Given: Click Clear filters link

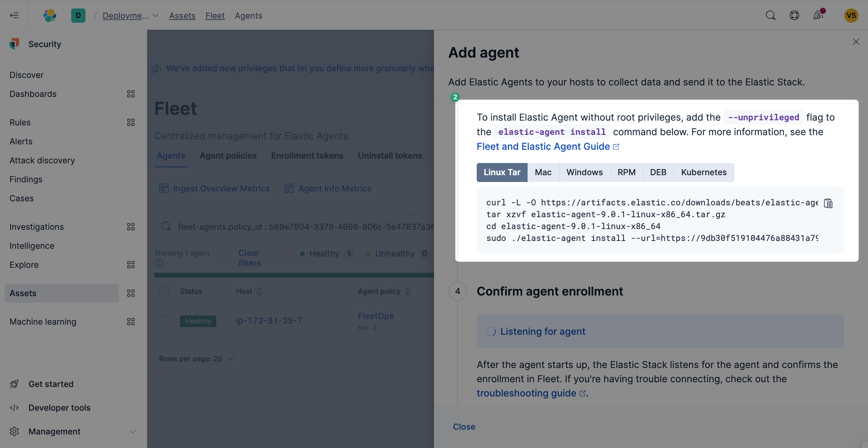Looking at the screenshot, I should click(x=250, y=258).
